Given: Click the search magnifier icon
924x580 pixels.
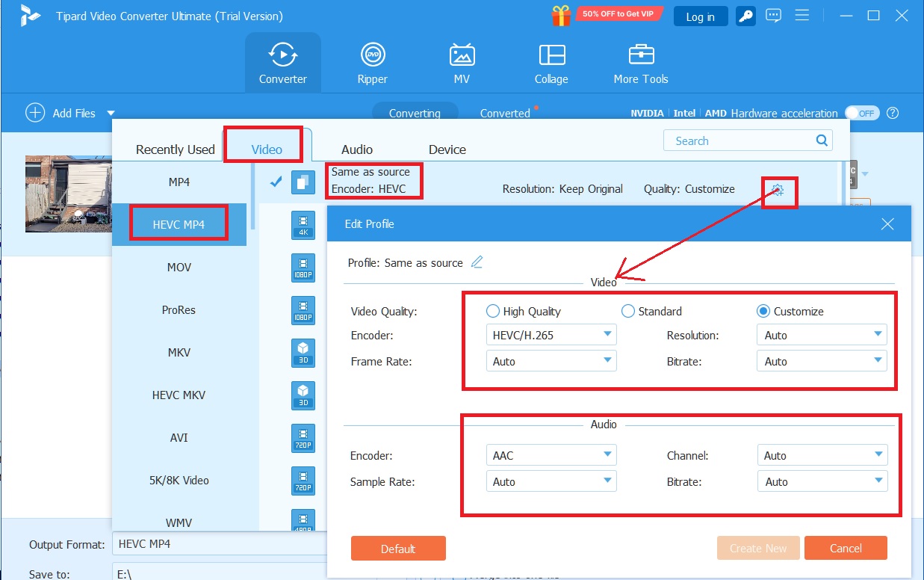Looking at the screenshot, I should pos(822,141).
